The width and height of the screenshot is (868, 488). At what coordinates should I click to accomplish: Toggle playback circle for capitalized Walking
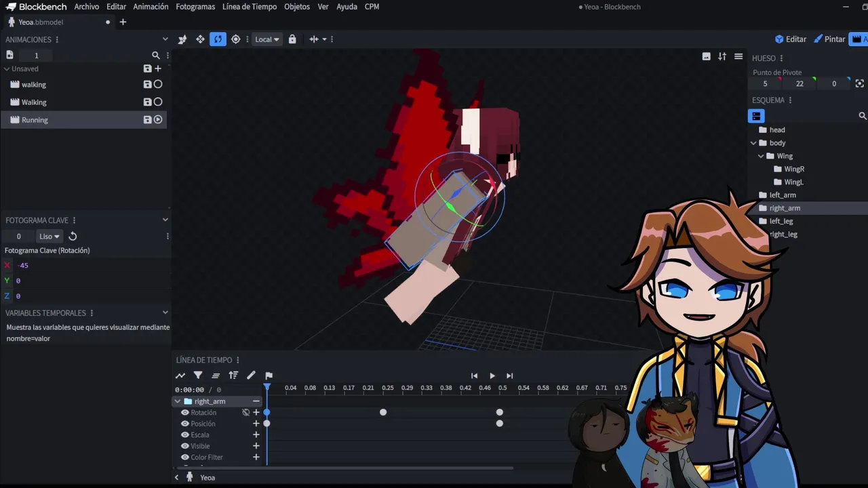coord(158,102)
